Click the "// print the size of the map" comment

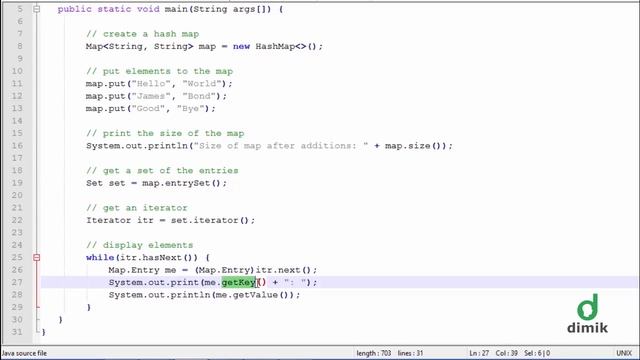[165, 133]
